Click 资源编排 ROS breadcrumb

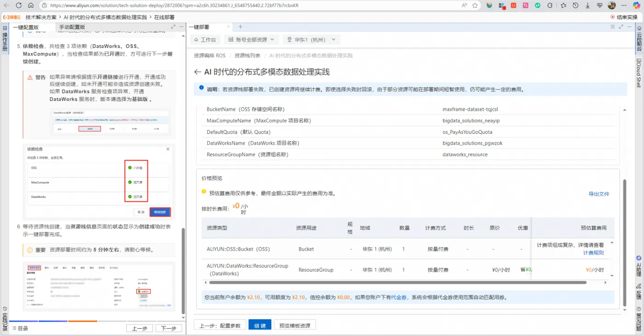(210, 56)
